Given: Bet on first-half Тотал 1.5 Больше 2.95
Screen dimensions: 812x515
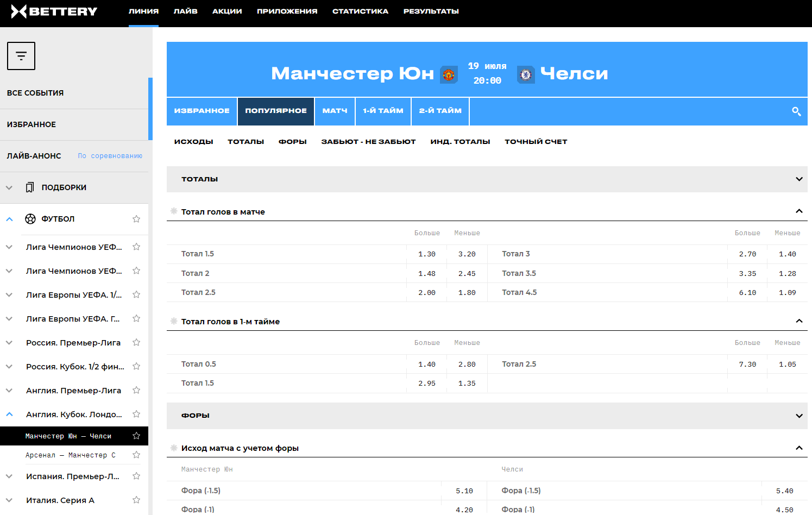Looking at the screenshot, I should click(x=427, y=384).
